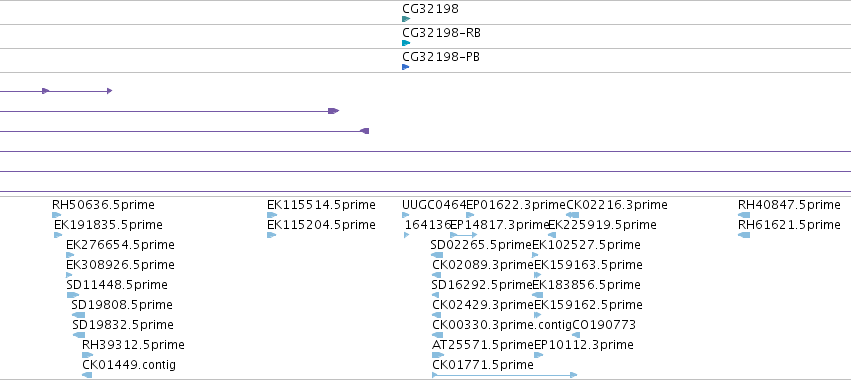Select SD16292.5prime EST label
This screenshot has height=380, width=851.
(482, 285)
